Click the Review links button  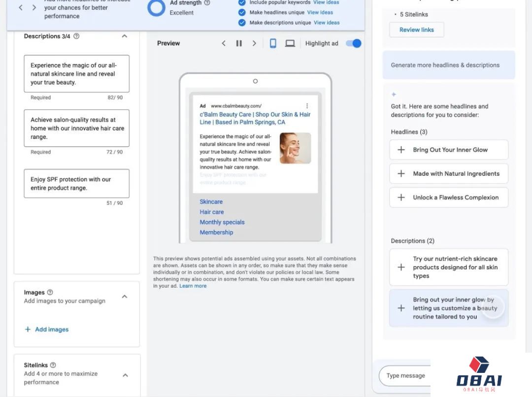tap(416, 30)
